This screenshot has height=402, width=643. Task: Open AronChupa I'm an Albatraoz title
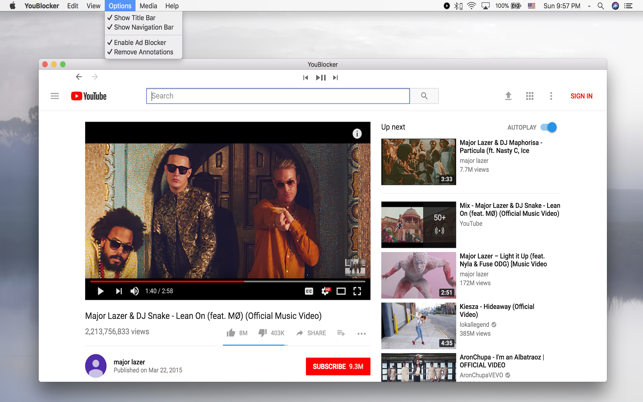point(502,361)
